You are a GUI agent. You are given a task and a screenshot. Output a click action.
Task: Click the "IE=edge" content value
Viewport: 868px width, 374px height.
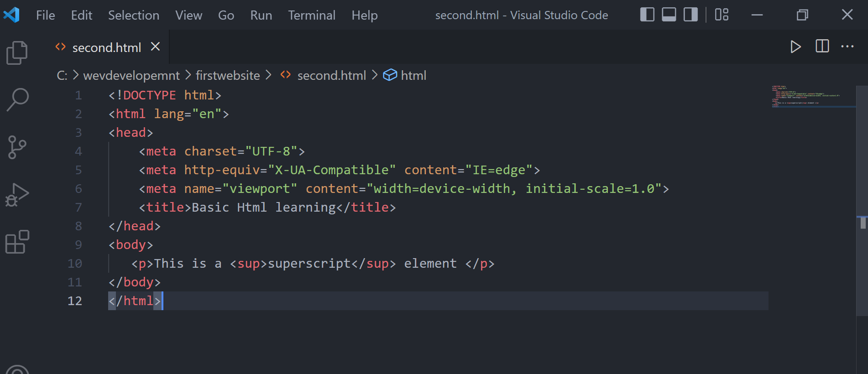coord(499,170)
